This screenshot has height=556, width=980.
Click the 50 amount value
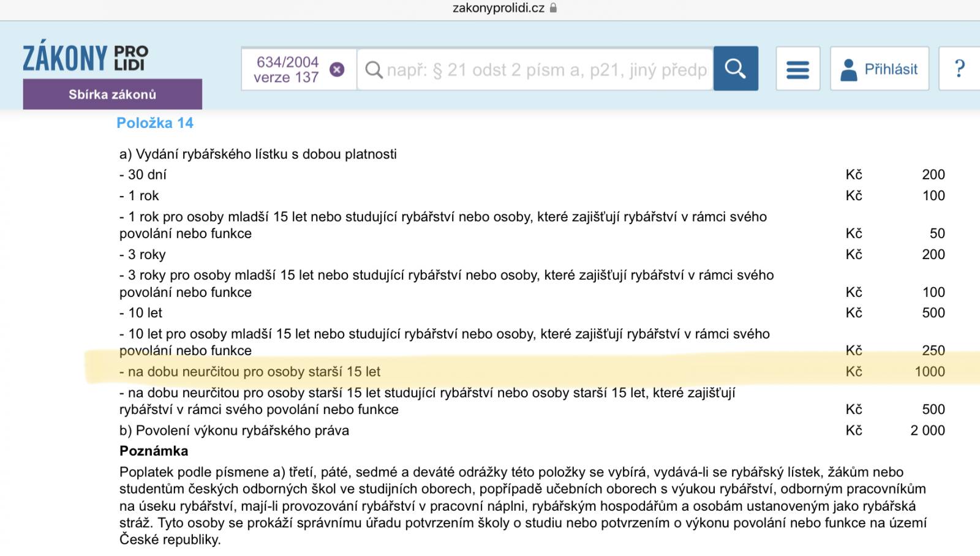[937, 233]
